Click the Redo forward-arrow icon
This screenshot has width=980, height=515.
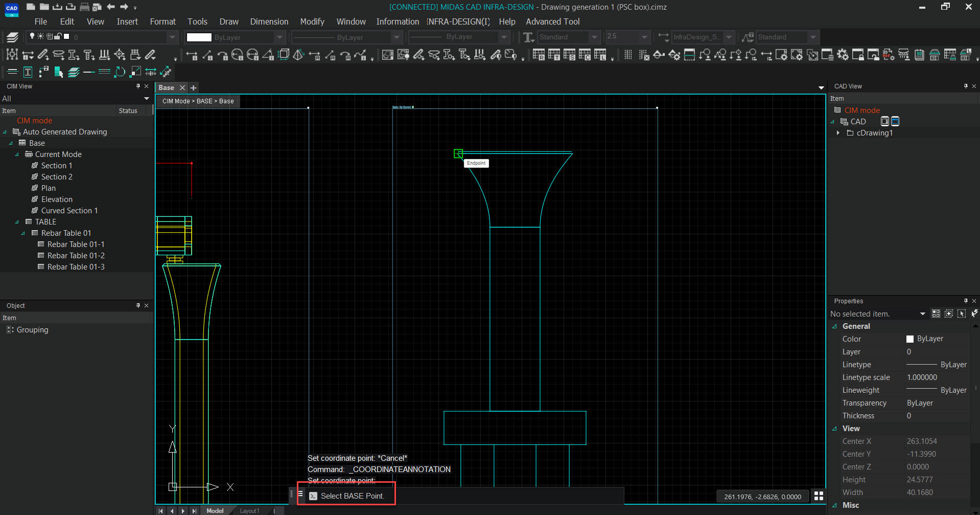[x=124, y=7]
